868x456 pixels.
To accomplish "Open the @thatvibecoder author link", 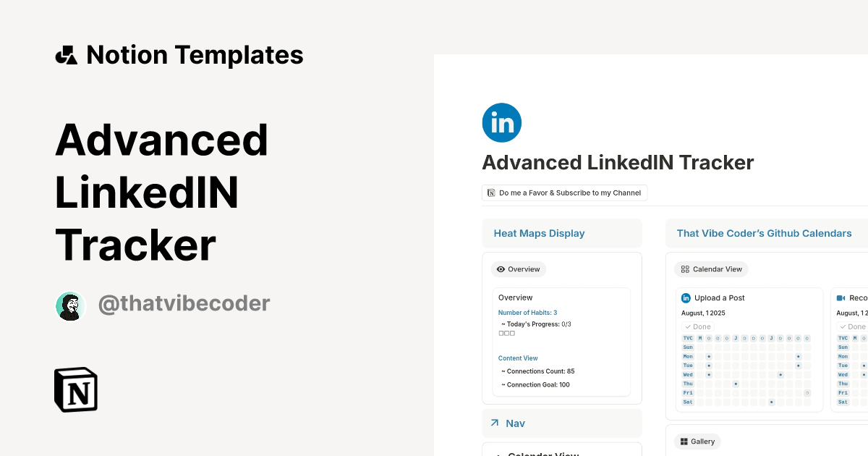I will (x=184, y=303).
